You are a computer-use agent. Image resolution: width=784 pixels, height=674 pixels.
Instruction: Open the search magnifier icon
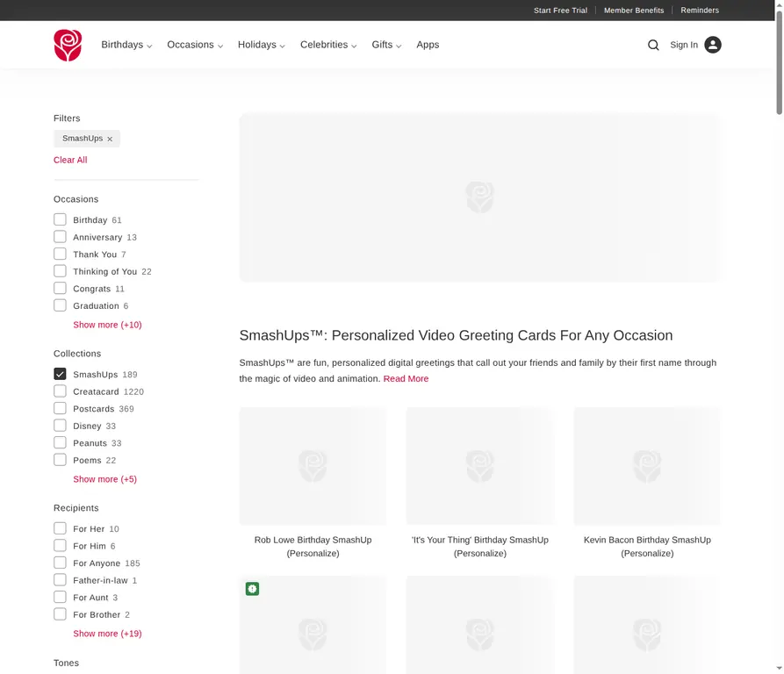(653, 45)
